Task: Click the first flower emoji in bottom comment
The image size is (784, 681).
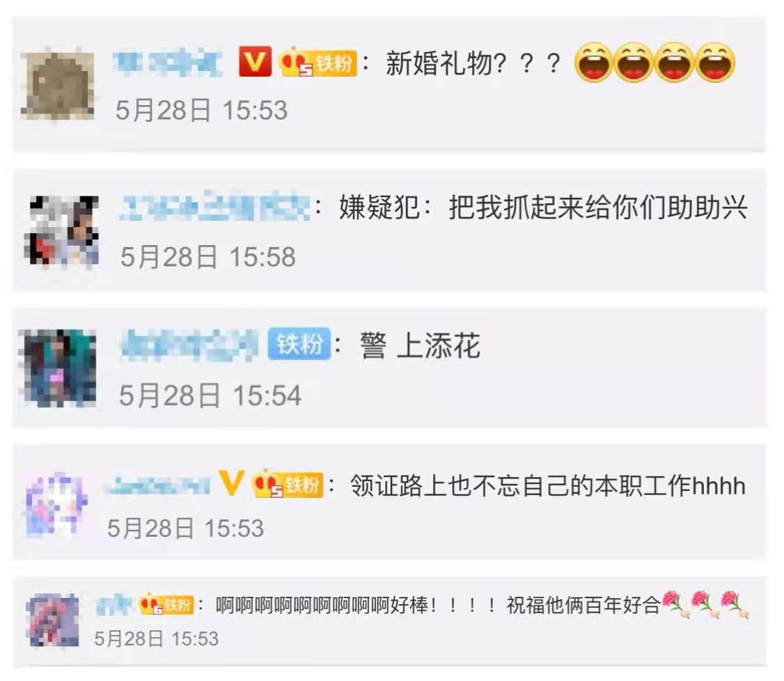Action: coord(675,604)
